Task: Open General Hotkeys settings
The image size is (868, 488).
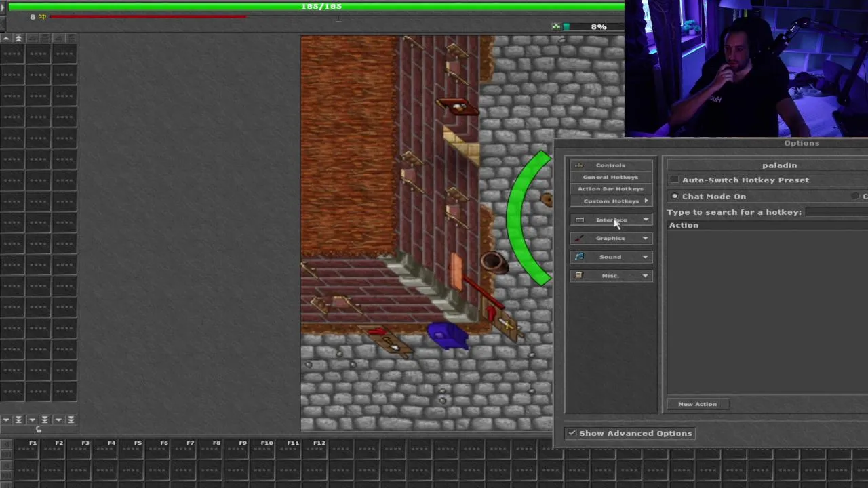Action: [x=610, y=177]
